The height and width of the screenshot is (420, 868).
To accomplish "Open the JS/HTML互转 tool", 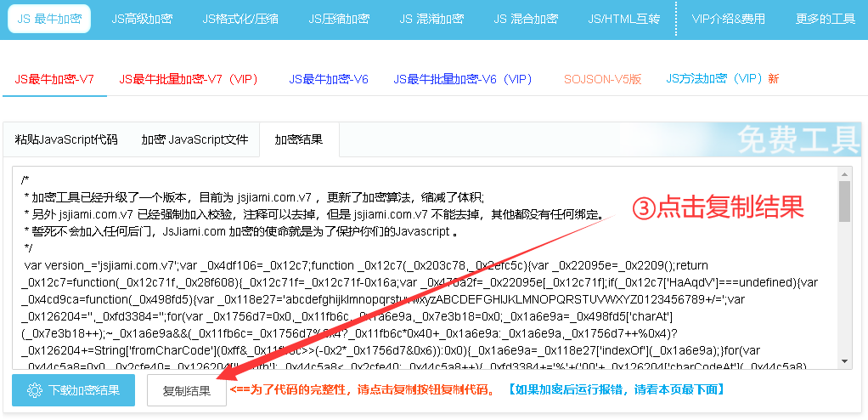I will coord(623,19).
